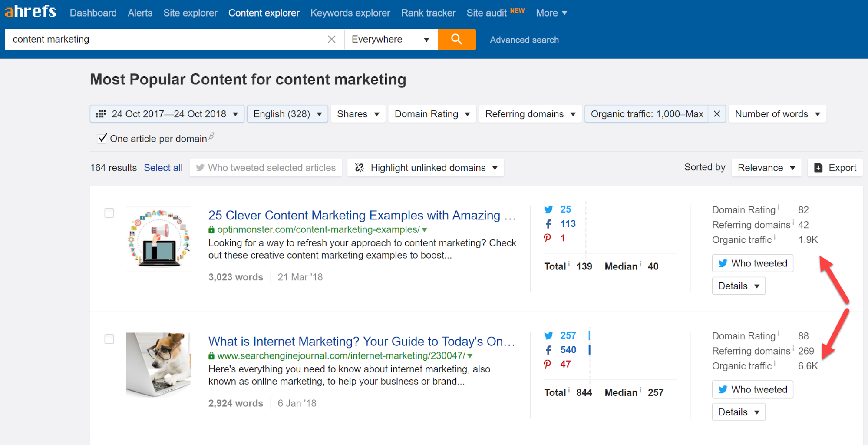868x445 pixels.
Task: Open the Advanced search link
Action: [x=524, y=40]
